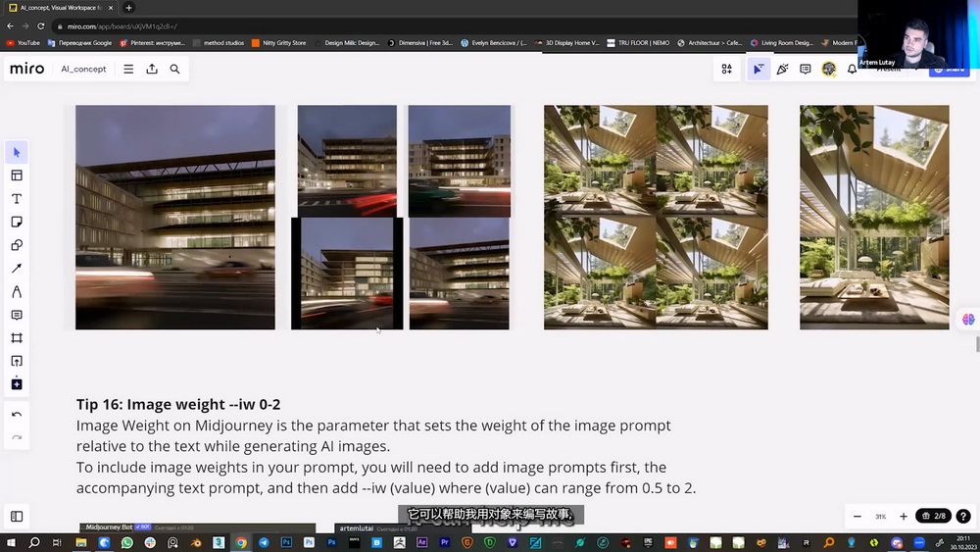Select the black-bordered building image
This screenshot has height=552, width=980.
(x=347, y=274)
